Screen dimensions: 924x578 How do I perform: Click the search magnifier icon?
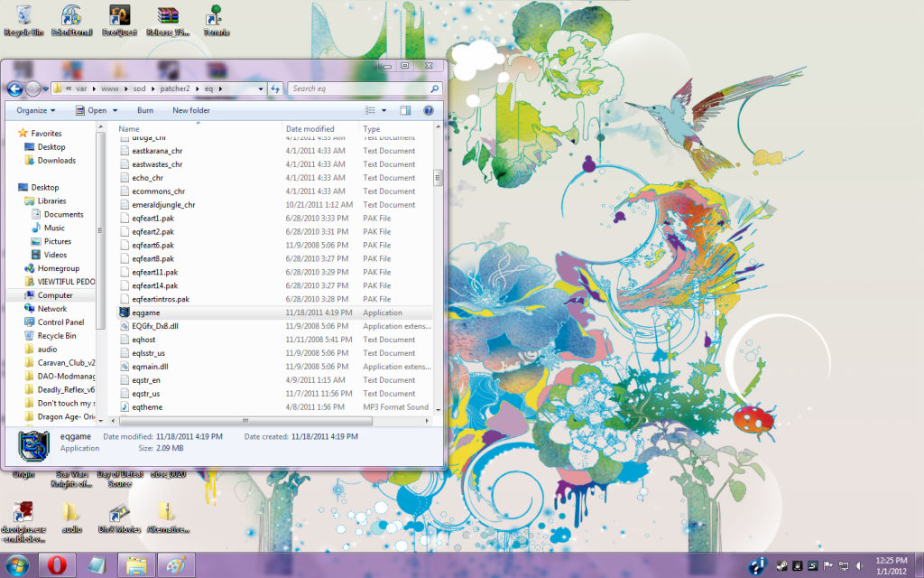coord(435,89)
